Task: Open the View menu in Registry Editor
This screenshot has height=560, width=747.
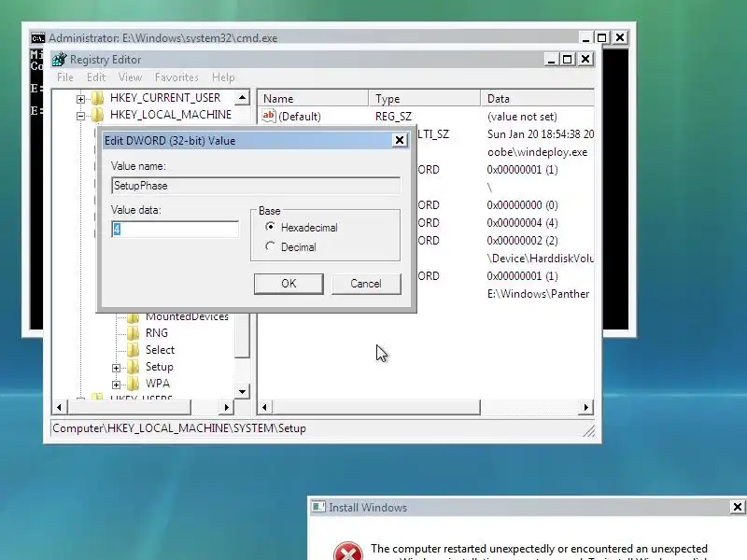Action: (x=130, y=77)
